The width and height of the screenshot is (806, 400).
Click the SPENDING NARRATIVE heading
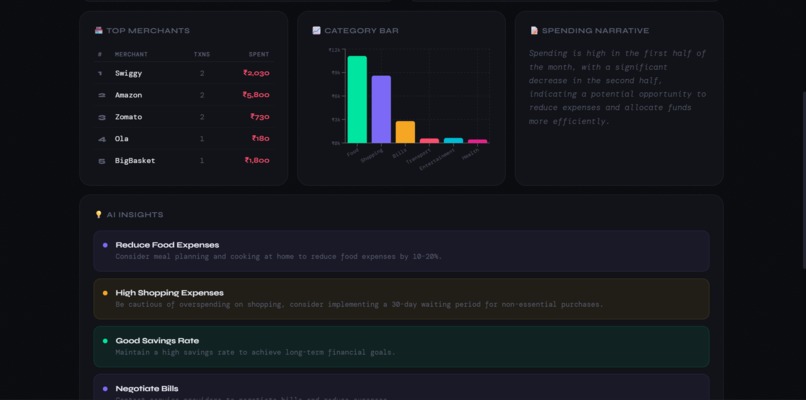pos(595,31)
